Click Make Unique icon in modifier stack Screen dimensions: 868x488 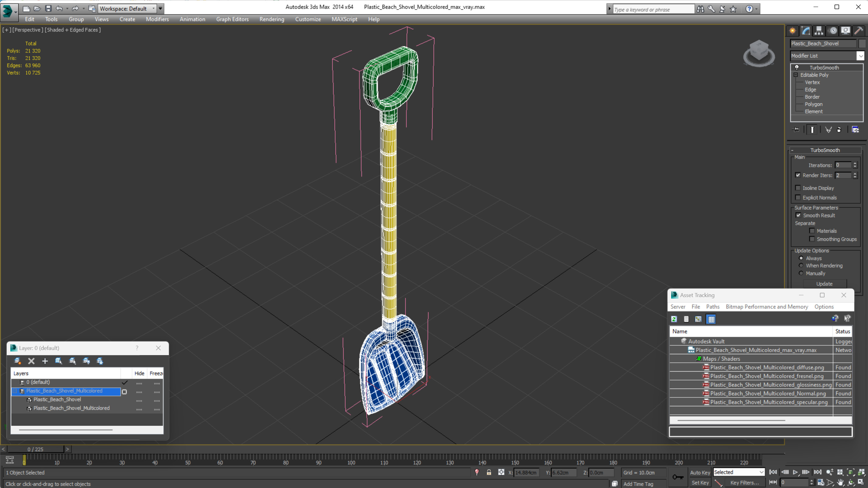[x=828, y=130]
